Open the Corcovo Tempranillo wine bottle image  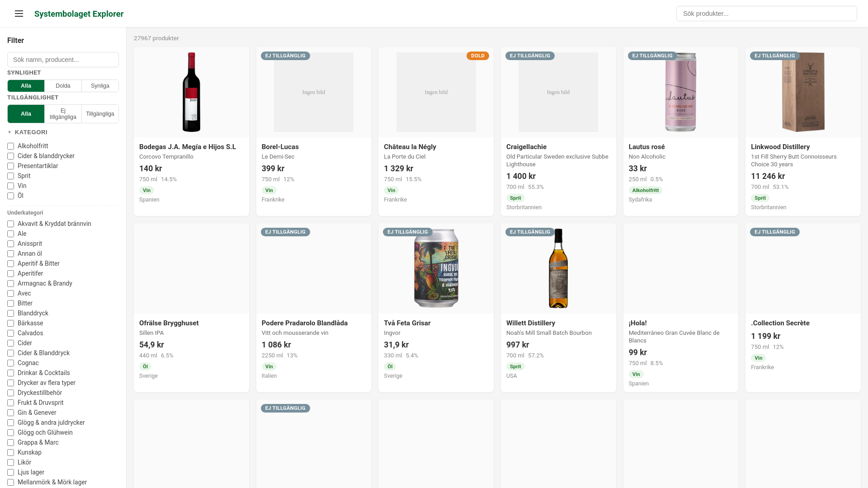pyautogui.click(x=191, y=92)
